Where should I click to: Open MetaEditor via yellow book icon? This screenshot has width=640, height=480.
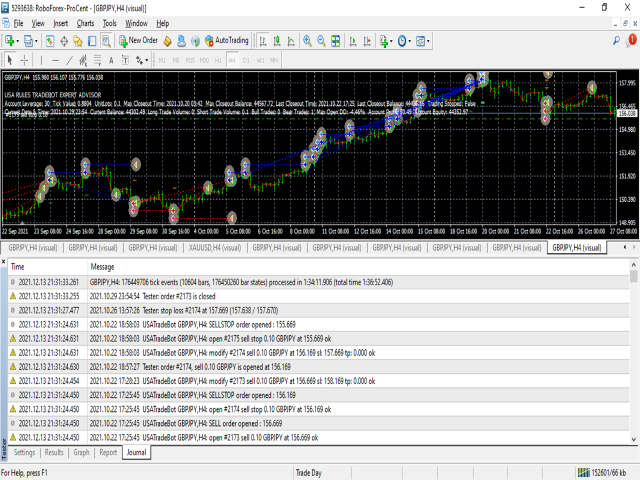[167, 41]
